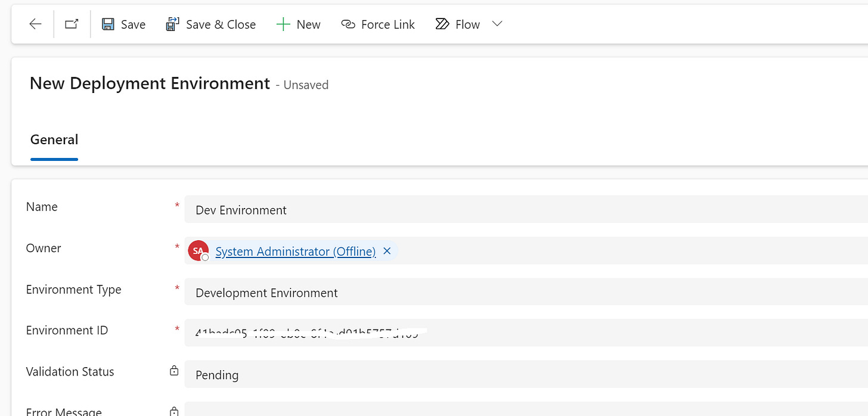Remove System Administrator from Owner field
This screenshot has height=416, width=868.
tap(387, 251)
